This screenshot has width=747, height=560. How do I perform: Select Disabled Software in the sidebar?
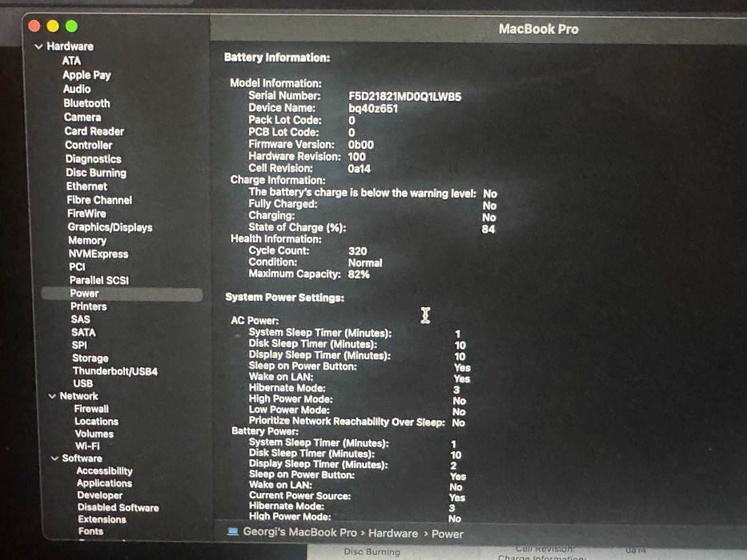[x=118, y=508]
